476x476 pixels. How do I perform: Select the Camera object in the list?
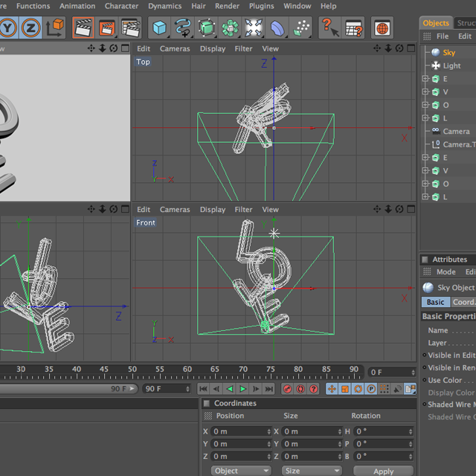[456, 131]
